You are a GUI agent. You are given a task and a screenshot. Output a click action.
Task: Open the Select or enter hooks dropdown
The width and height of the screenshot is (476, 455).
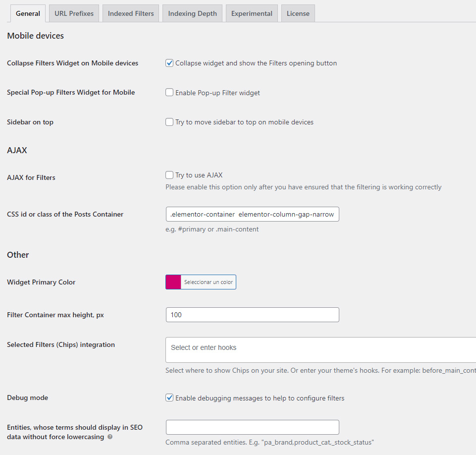click(320, 349)
